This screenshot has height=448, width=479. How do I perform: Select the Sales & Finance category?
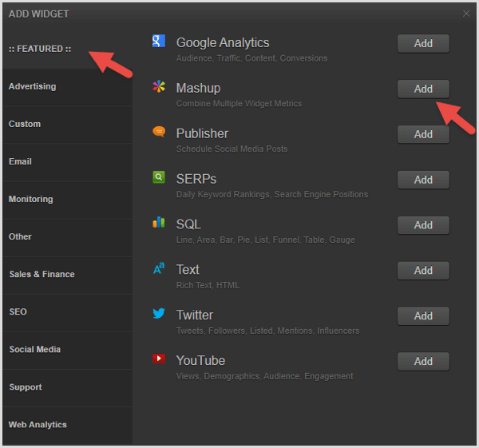pos(68,275)
